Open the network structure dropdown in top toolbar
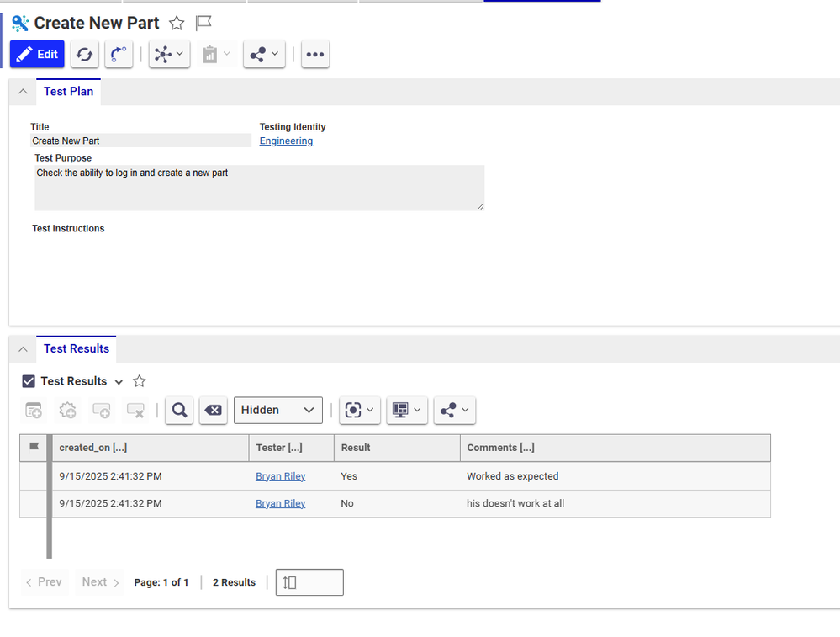 click(169, 54)
